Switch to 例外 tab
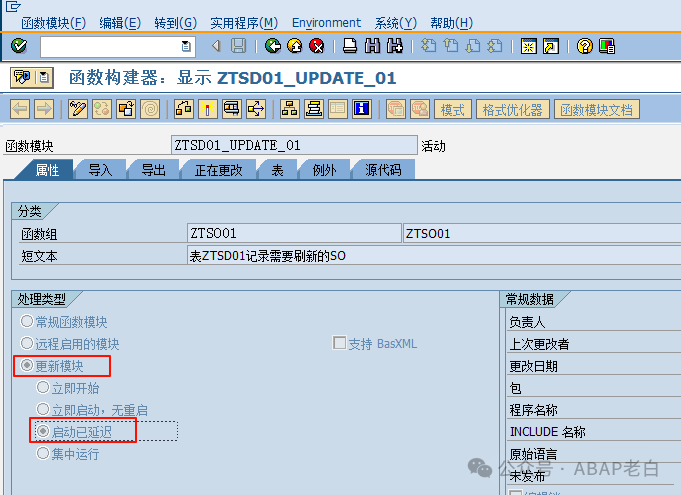This screenshot has width=681, height=495. [324, 170]
